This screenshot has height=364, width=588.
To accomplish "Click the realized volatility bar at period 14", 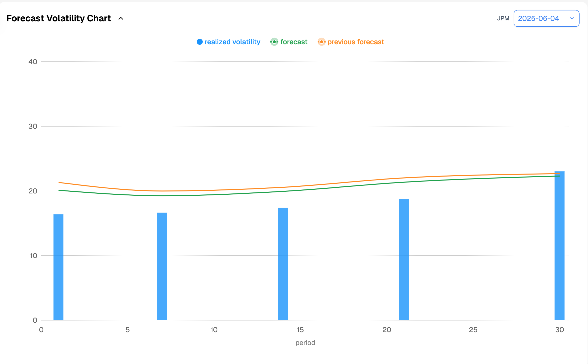I will pos(283,264).
